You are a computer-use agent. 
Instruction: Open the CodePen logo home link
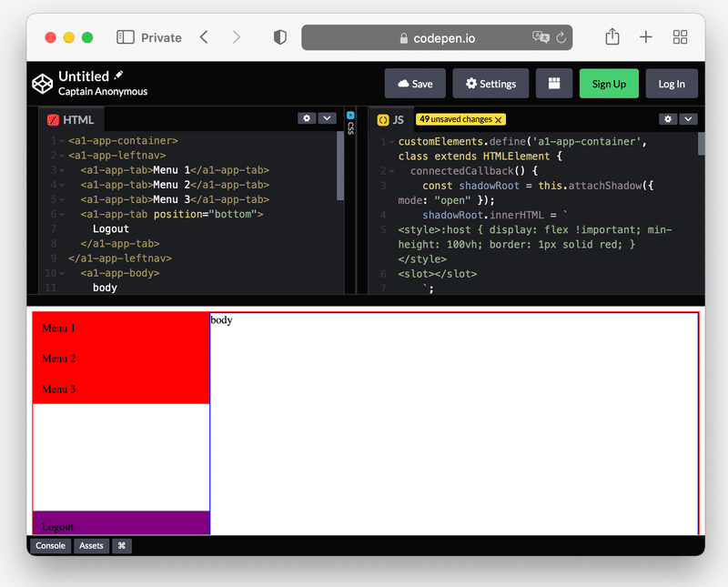click(42, 84)
